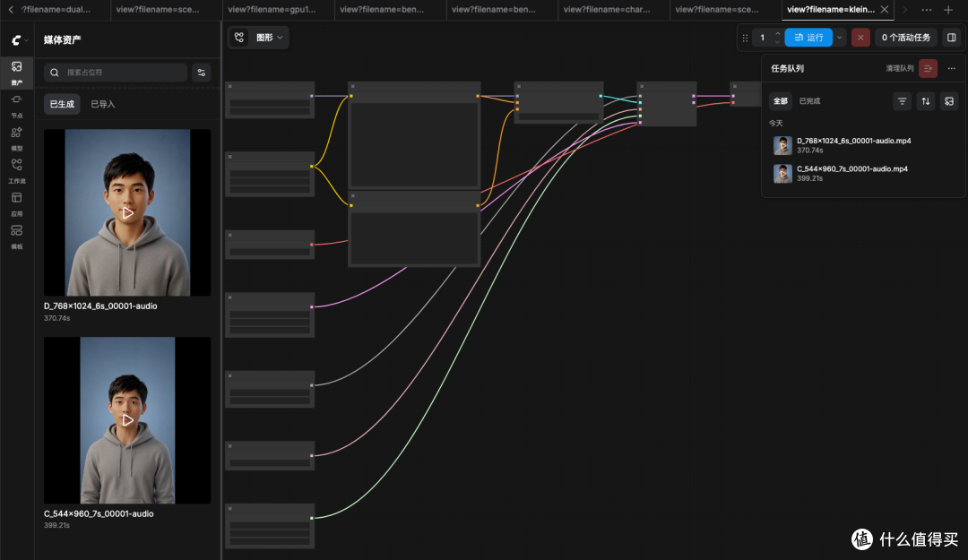Open the tab overflow ellipsis menu
Screen dimensions: 968x560
[927, 10]
